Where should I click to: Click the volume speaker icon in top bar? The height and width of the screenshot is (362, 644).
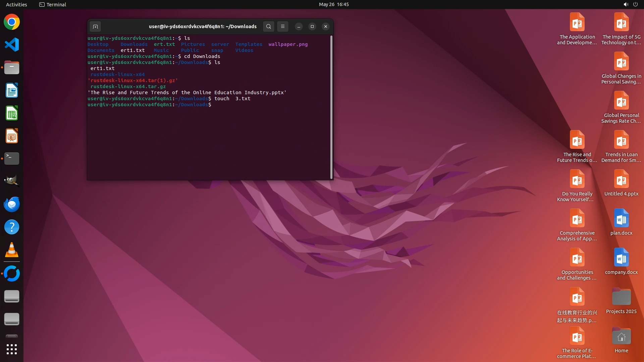[626, 4]
